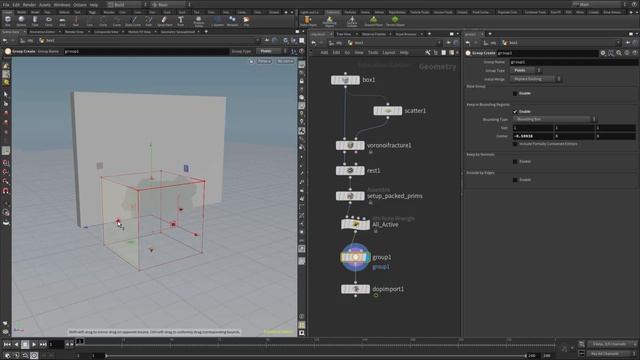
Task: Switch to the Geometry Spreadsheet tab
Action: 178,32
